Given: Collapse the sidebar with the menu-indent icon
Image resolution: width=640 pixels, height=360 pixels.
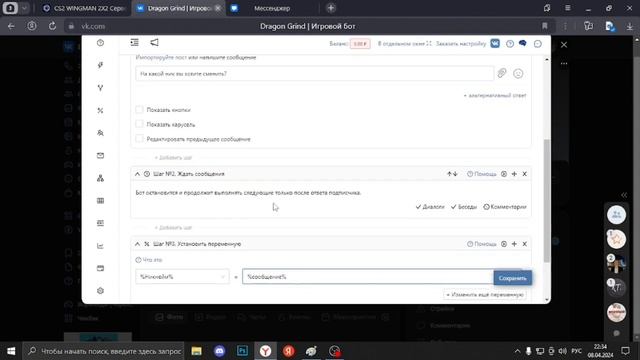Looking at the screenshot, I should click(134, 42).
